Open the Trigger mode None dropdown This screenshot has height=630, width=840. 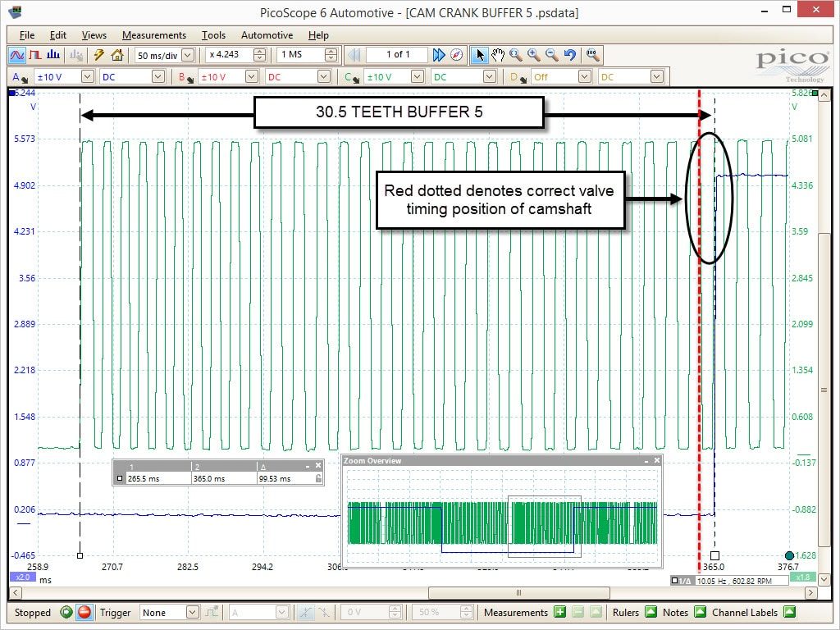[x=192, y=612]
